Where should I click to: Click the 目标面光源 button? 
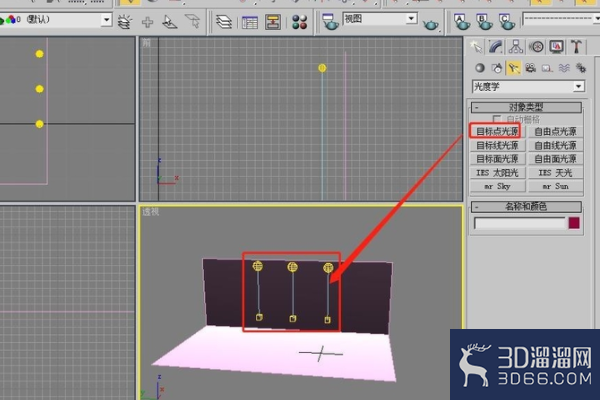(497, 159)
